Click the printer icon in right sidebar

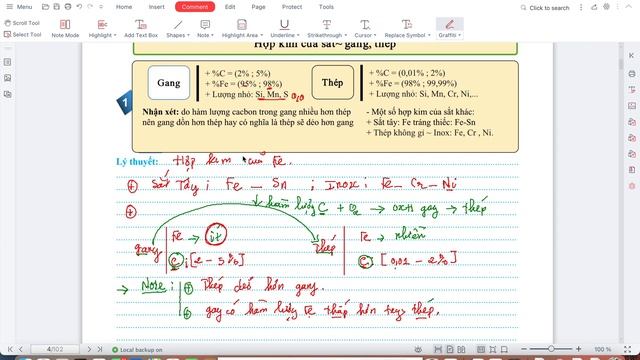632,74
